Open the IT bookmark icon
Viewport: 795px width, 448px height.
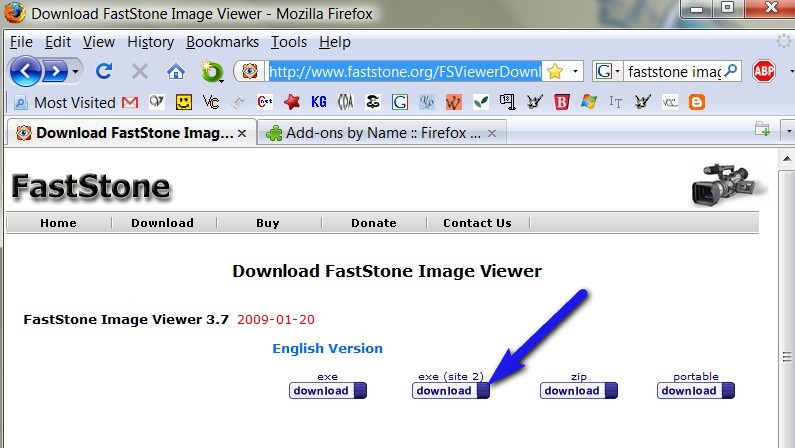(x=616, y=102)
